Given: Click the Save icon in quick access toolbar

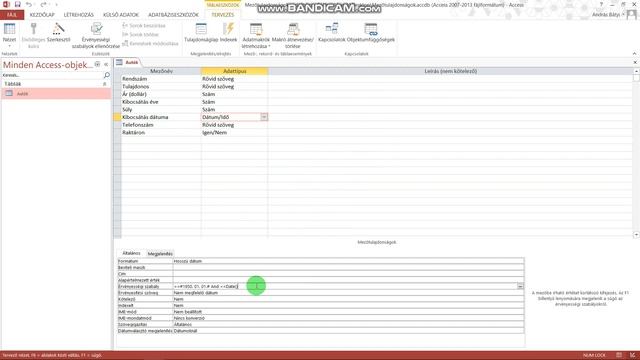Looking at the screenshot, I should 18,4.
